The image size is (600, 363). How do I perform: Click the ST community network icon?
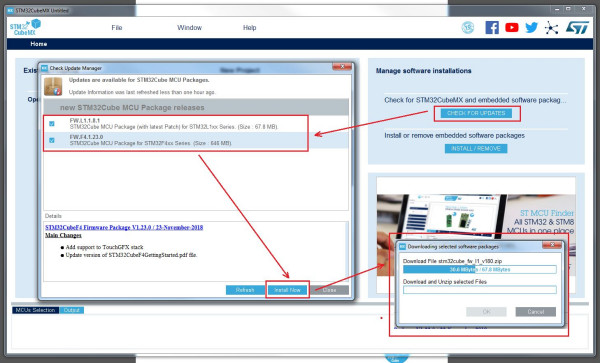[551, 28]
